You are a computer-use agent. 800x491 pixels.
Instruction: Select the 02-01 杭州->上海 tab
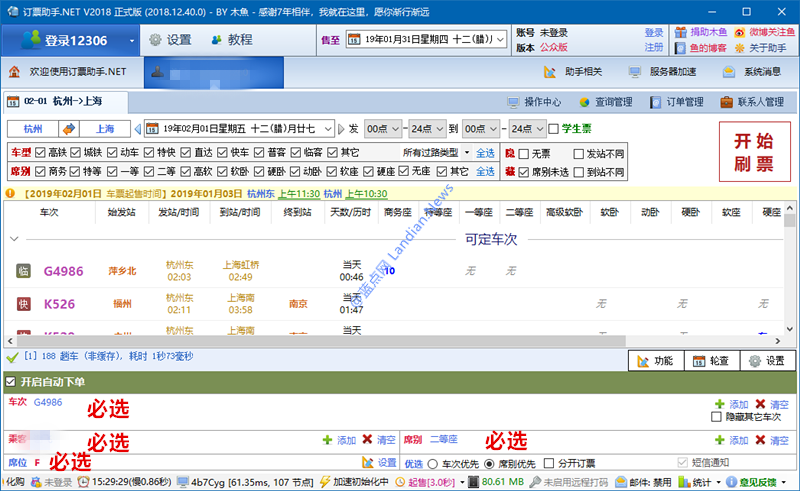(64, 102)
